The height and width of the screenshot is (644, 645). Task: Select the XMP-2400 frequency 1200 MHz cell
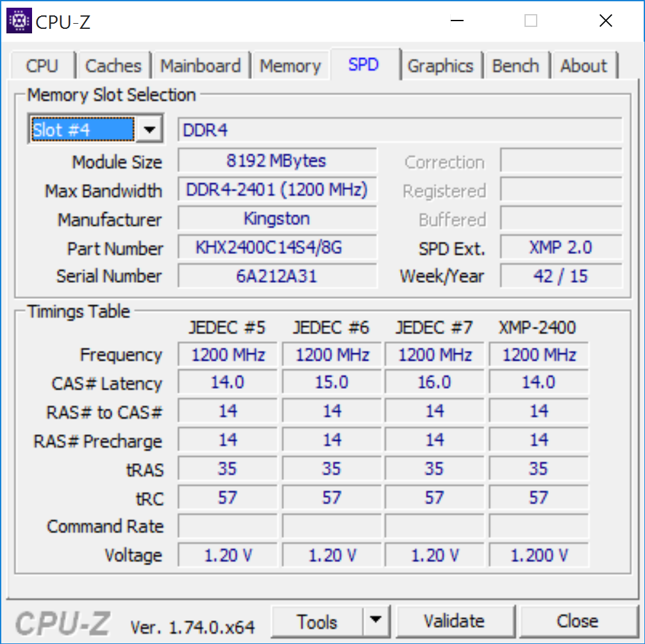[x=539, y=354]
